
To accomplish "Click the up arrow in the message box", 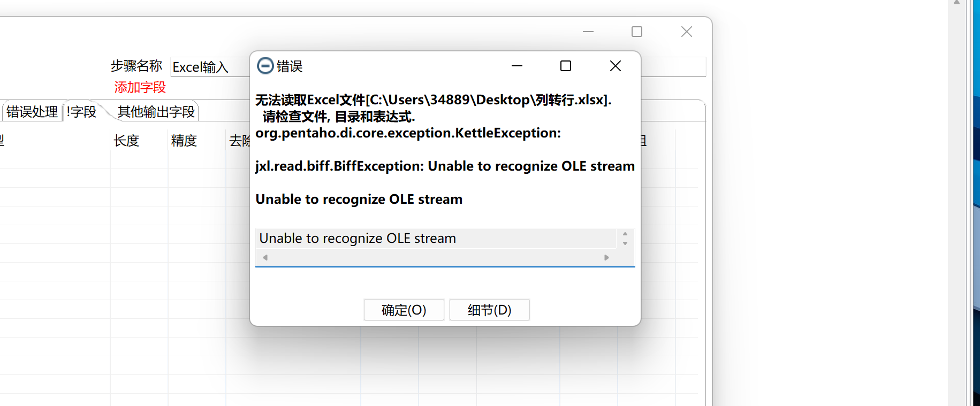I will 625,234.
